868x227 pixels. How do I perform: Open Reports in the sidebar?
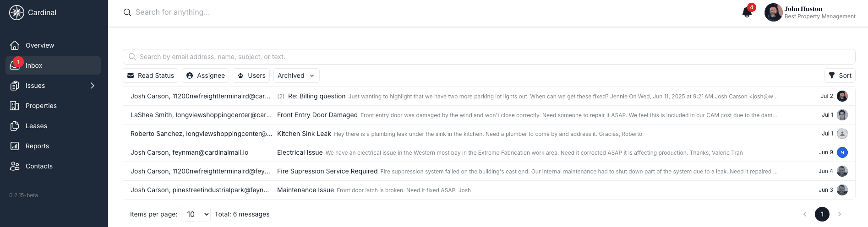tap(53, 146)
